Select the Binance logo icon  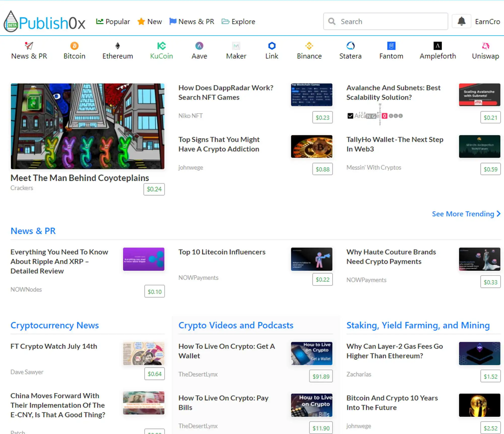(x=309, y=46)
